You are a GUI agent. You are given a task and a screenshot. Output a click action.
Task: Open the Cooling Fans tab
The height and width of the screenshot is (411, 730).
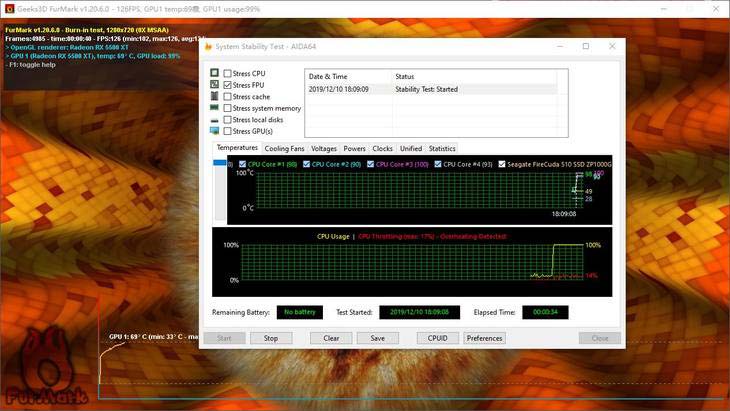284,148
